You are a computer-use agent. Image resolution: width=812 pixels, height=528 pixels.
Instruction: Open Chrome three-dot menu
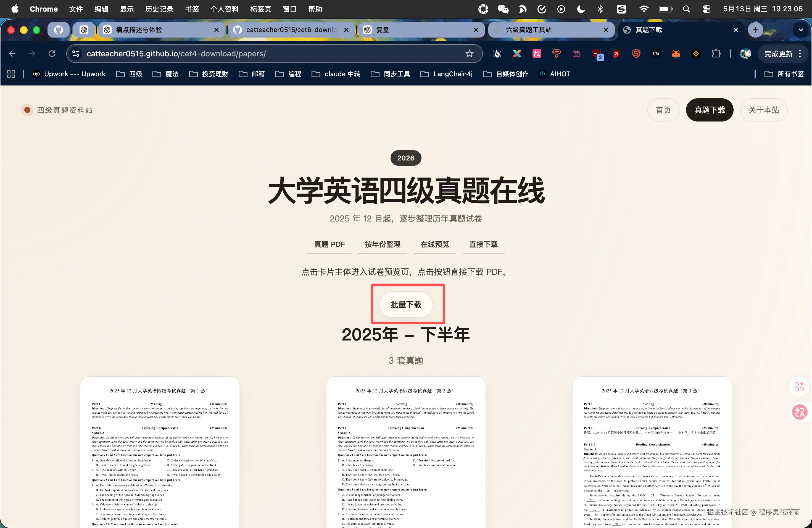pos(800,54)
